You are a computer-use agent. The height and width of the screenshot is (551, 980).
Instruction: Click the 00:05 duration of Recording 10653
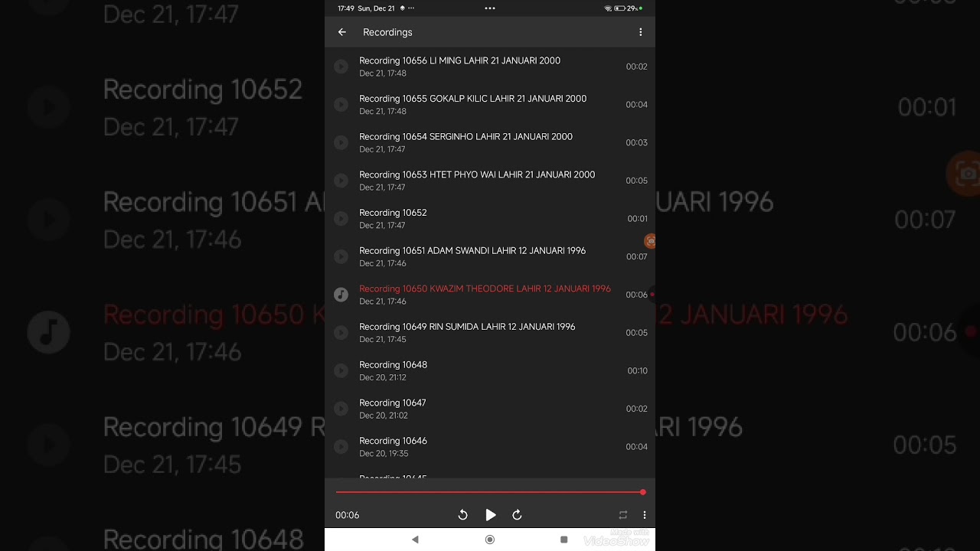[636, 181]
